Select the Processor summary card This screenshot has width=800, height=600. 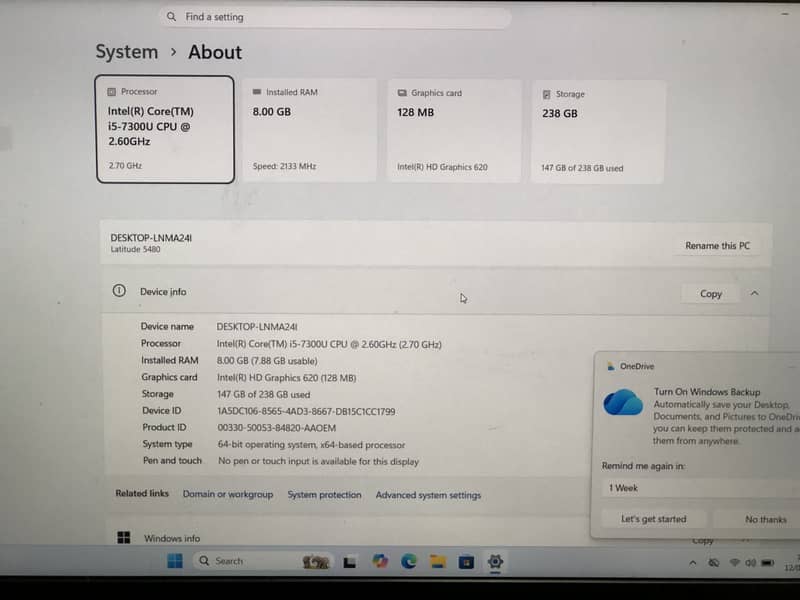click(x=165, y=129)
